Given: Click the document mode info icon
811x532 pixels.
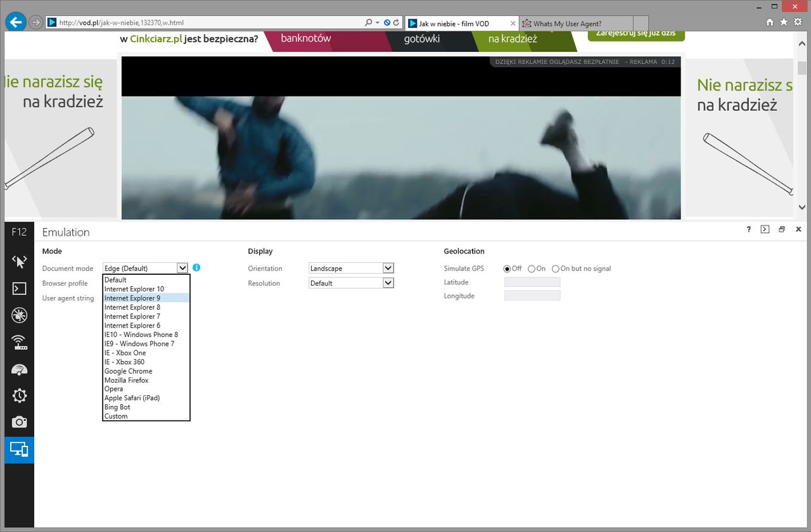Looking at the screenshot, I should point(196,268).
